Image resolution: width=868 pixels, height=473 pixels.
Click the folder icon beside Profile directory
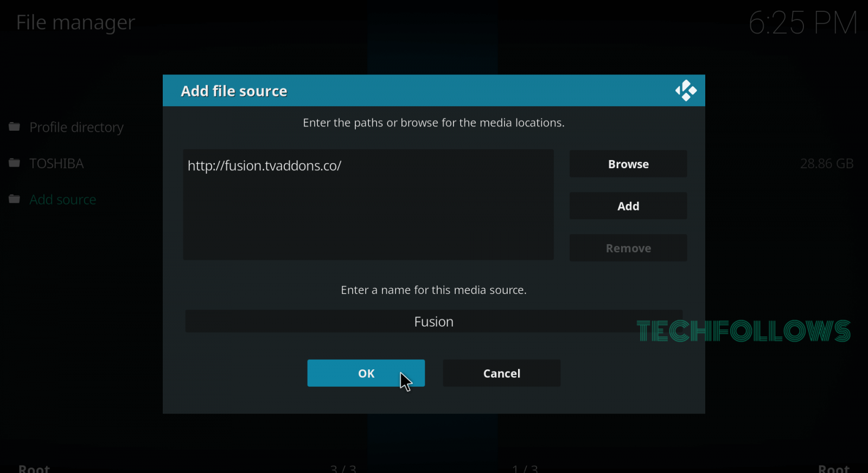[x=15, y=126]
